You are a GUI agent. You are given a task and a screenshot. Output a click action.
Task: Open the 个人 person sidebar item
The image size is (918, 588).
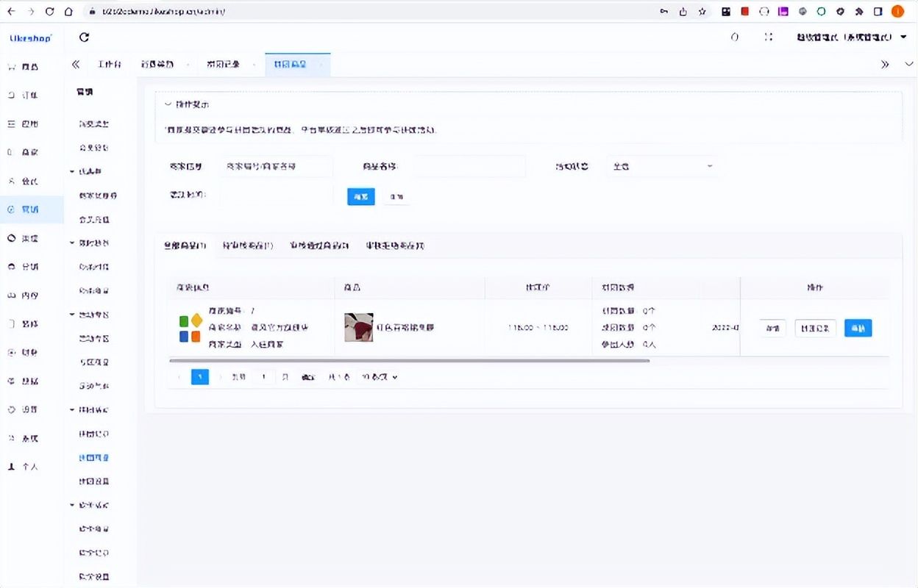24,467
